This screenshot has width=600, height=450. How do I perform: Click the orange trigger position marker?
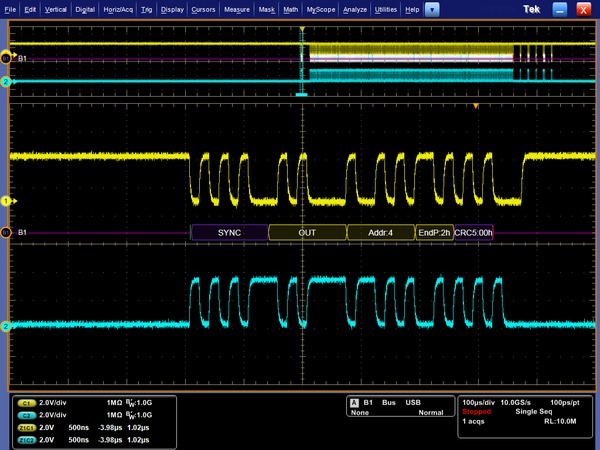click(x=477, y=106)
